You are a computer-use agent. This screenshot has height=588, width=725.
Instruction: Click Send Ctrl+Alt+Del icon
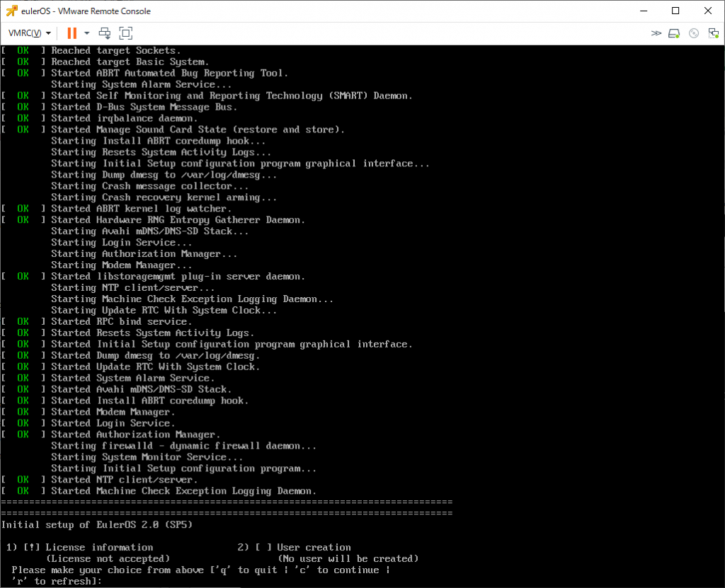(x=105, y=33)
